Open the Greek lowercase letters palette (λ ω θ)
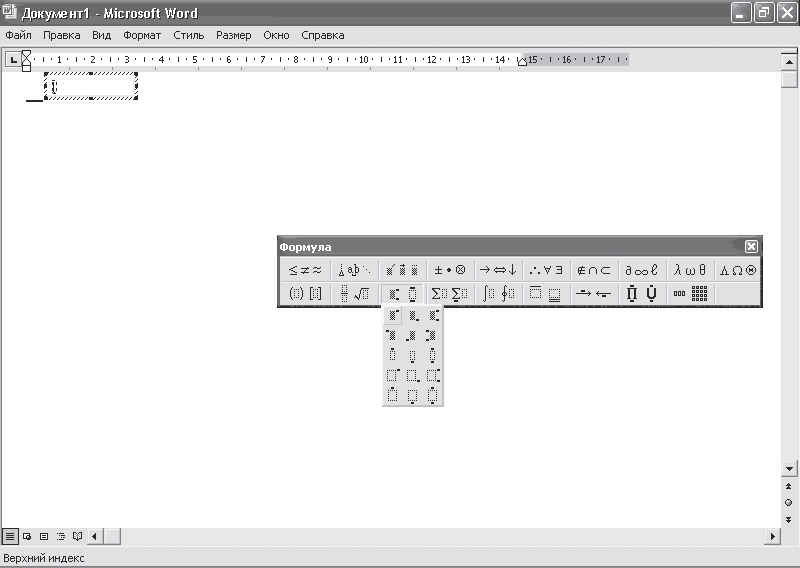This screenshot has width=800, height=568. click(690, 270)
